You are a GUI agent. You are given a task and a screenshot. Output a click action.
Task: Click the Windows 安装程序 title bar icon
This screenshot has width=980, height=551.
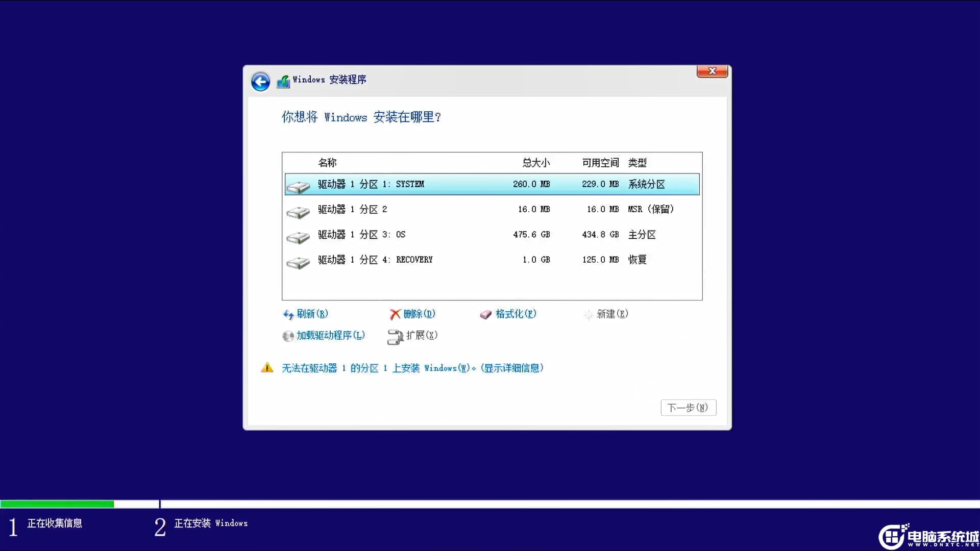pos(284,80)
